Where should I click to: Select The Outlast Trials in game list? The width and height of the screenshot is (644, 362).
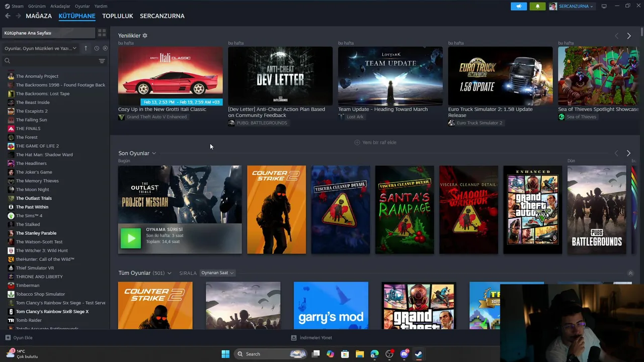pyautogui.click(x=34, y=198)
